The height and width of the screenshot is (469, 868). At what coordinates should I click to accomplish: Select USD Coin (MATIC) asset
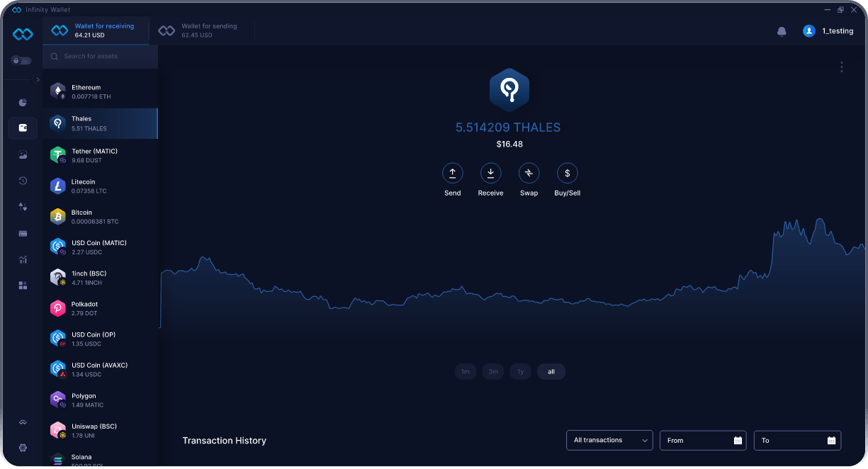tap(101, 247)
